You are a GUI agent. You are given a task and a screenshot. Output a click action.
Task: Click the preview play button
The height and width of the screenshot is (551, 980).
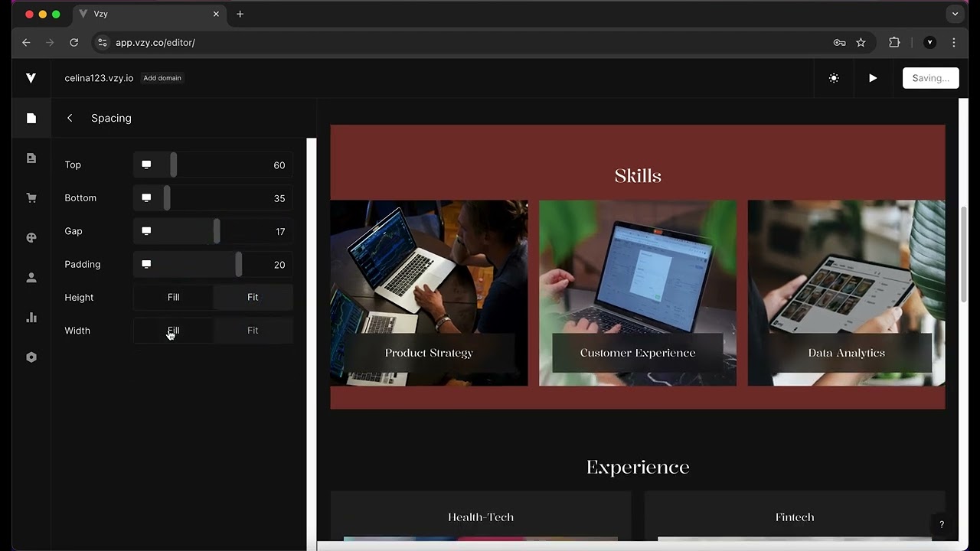click(x=873, y=78)
